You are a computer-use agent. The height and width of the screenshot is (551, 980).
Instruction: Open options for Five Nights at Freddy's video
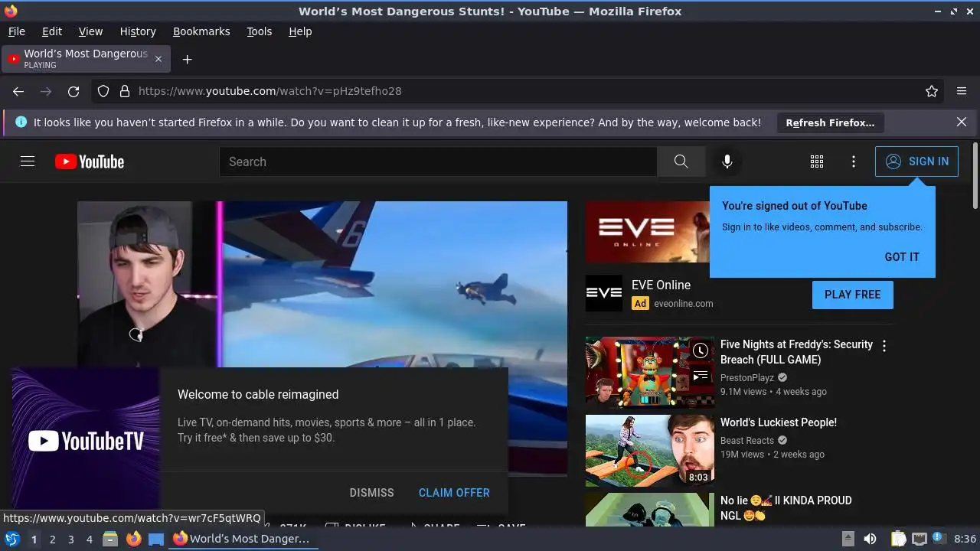(x=884, y=346)
